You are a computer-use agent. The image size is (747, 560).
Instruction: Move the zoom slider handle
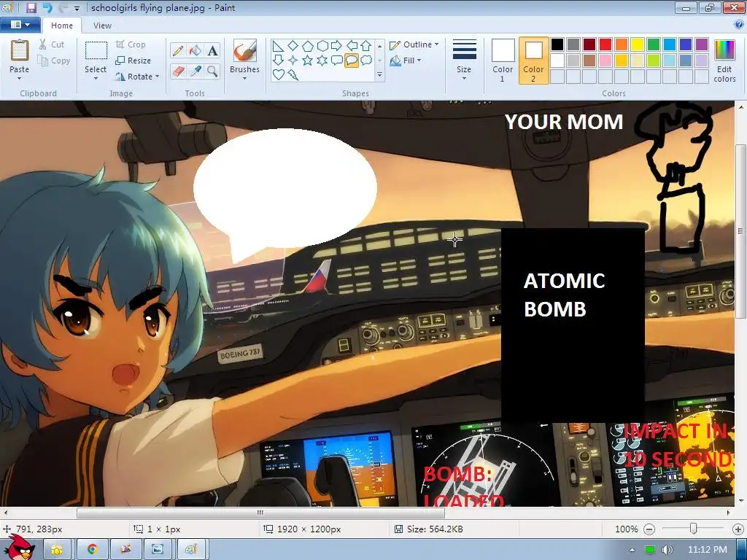(694, 529)
